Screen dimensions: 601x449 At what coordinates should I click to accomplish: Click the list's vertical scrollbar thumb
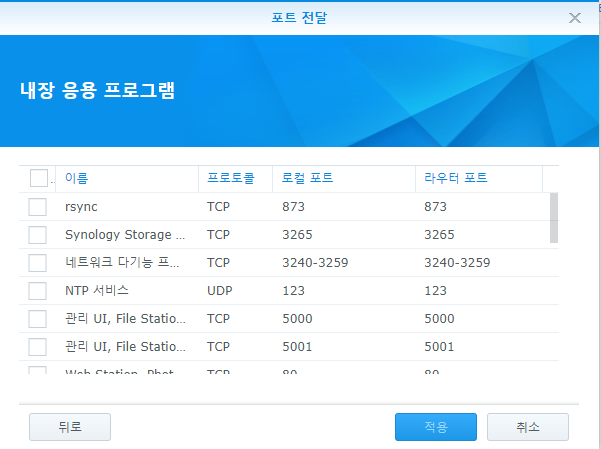(554, 218)
